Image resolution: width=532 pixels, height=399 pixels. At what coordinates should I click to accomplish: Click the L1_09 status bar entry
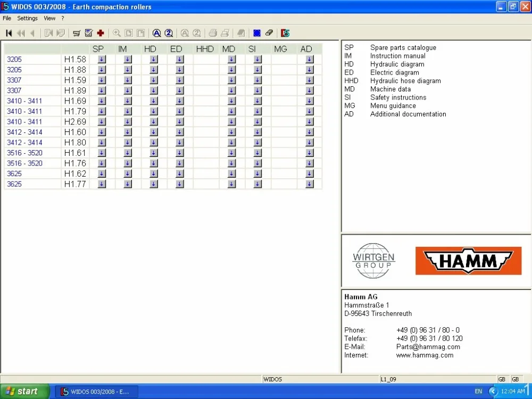tap(388, 379)
